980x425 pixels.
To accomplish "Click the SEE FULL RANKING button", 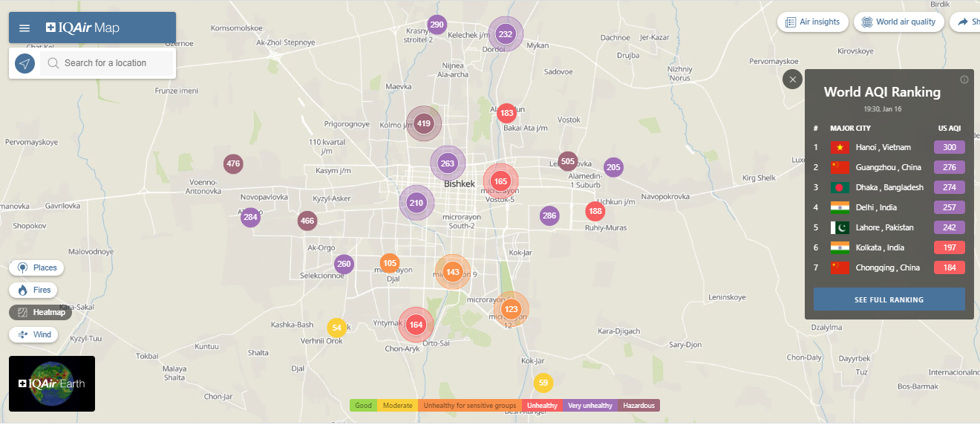I will click(x=889, y=299).
